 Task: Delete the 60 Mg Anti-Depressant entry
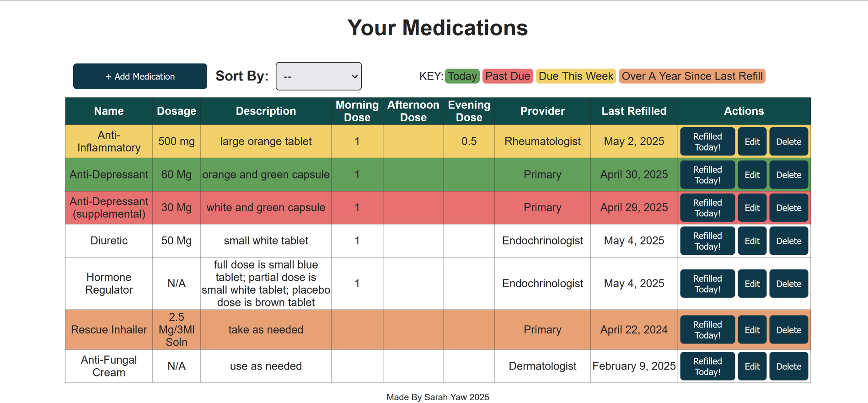[x=788, y=175]
